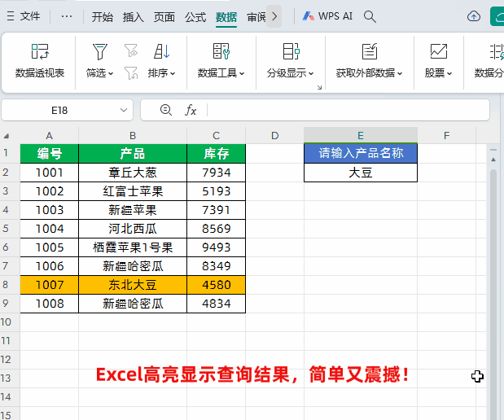The image size is (504, 420).
Task: Expand the 获取外部数据 dropdown
Action: point(400,73)
